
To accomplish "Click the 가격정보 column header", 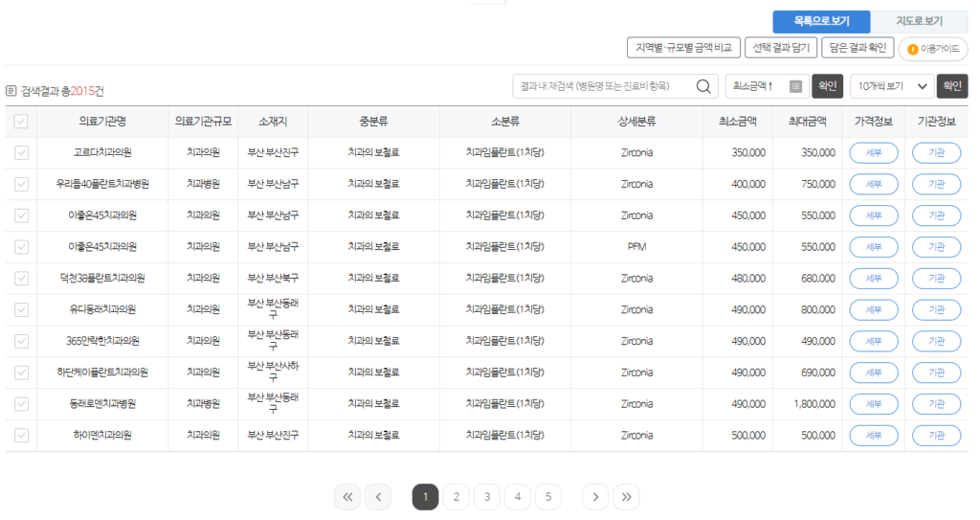I will 874,122.
